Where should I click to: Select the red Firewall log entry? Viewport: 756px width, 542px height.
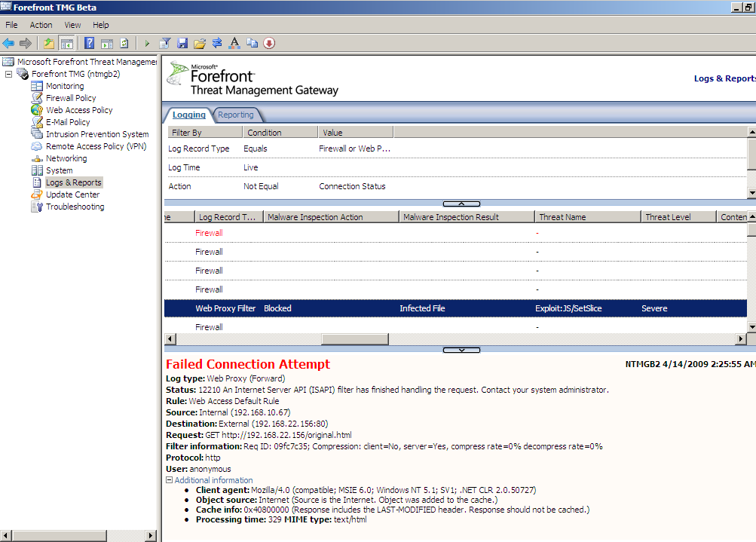click(455, 233)
